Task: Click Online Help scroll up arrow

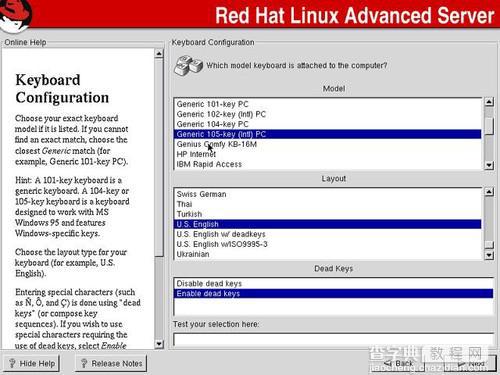Action: (x=159, y=53)
